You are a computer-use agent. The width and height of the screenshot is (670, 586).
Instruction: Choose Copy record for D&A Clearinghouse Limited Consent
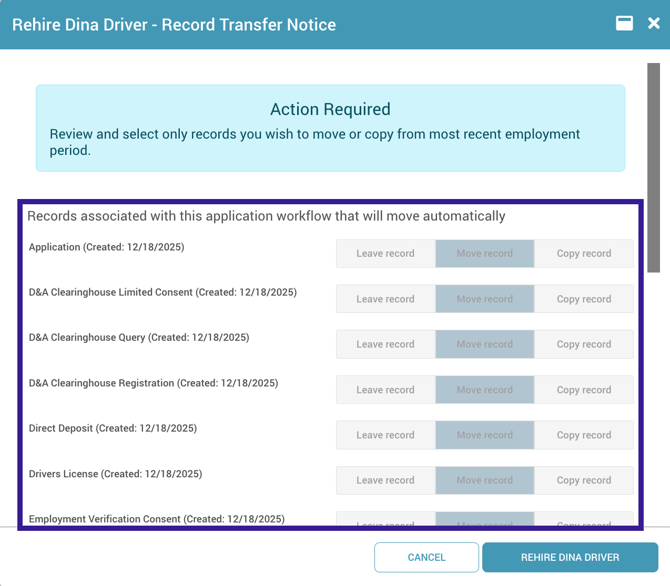tap(583, 299)
